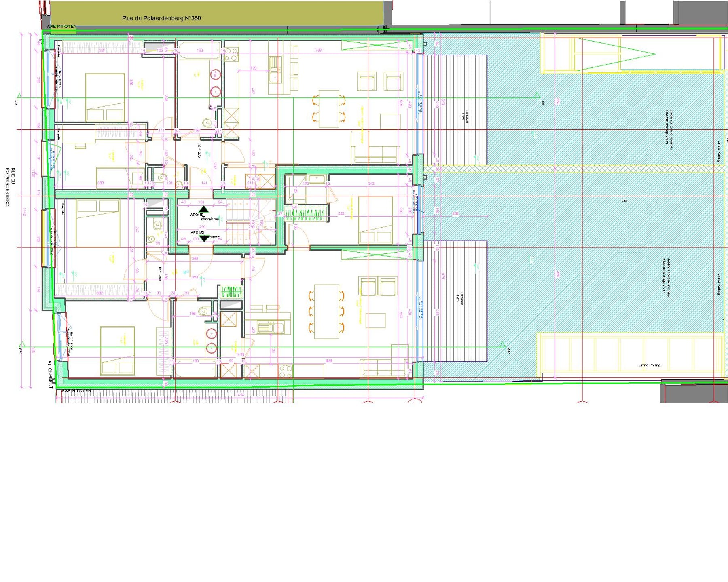Click the double sink vanity in lower bathroom
728x582 pixels.
(x=212, y=340)
